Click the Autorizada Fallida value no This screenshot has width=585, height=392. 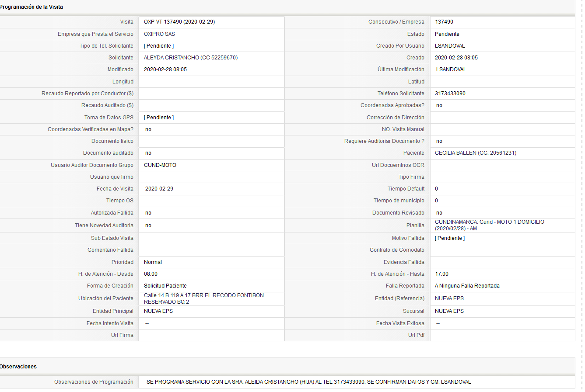click(x=148, y=213)
